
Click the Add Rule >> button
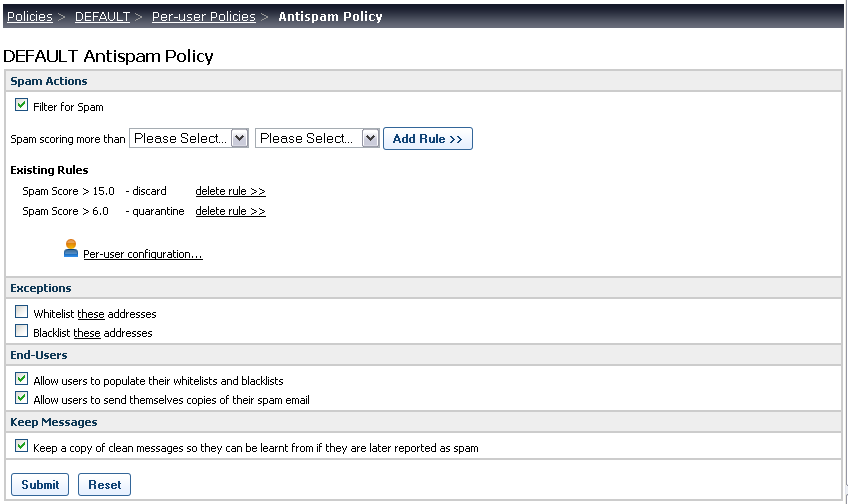428,138
